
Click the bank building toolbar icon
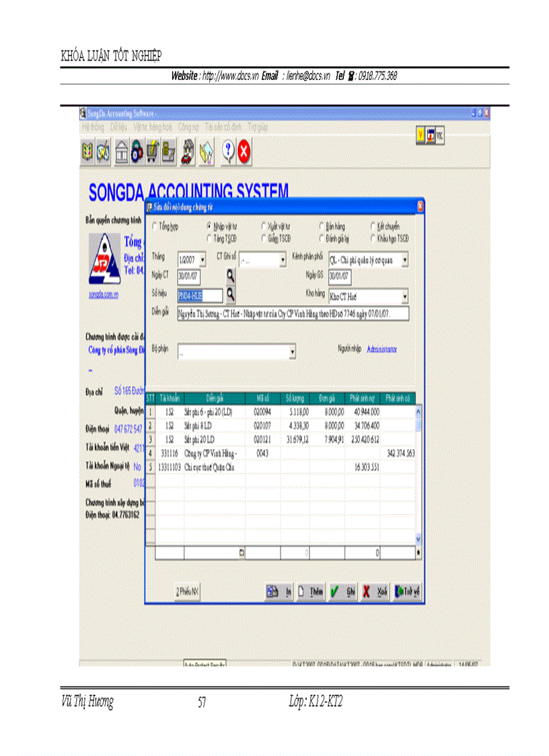pos(121,153)
